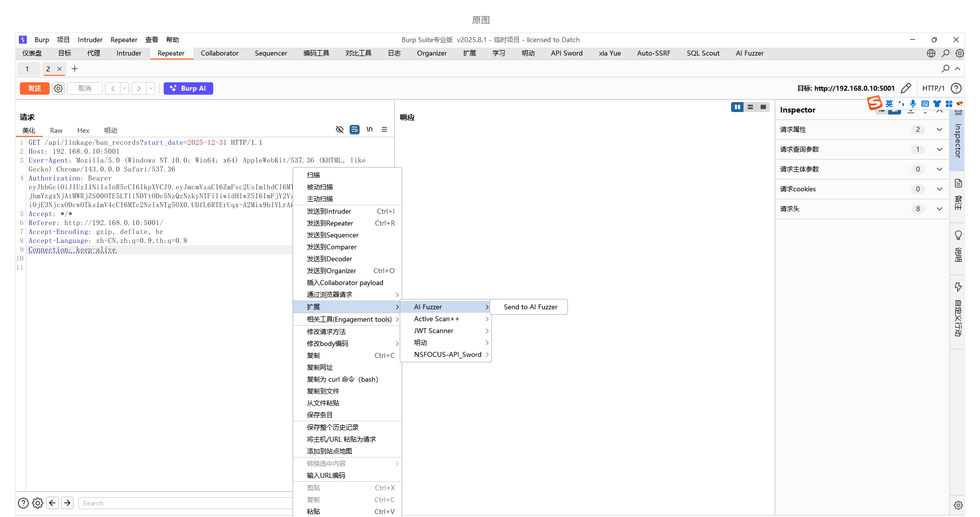This screenshot has height=517, width=980.
Task: Expand the 相关工具(Engagement tools) submenu
Action: (347, 319)
